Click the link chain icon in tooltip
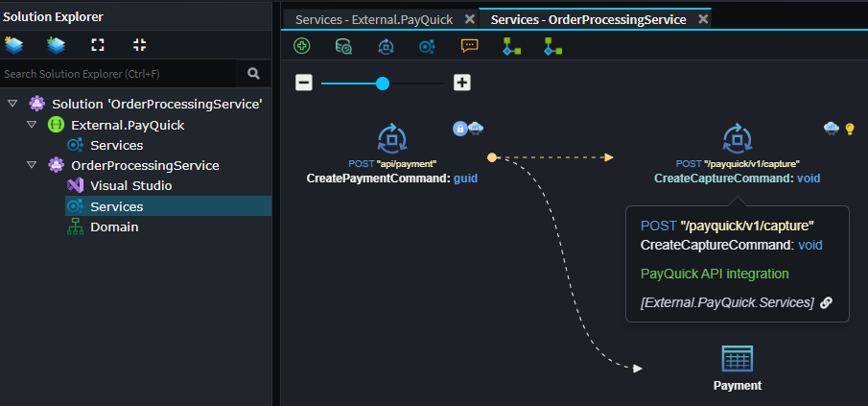The image size is (868, 406). pos(826,302)
